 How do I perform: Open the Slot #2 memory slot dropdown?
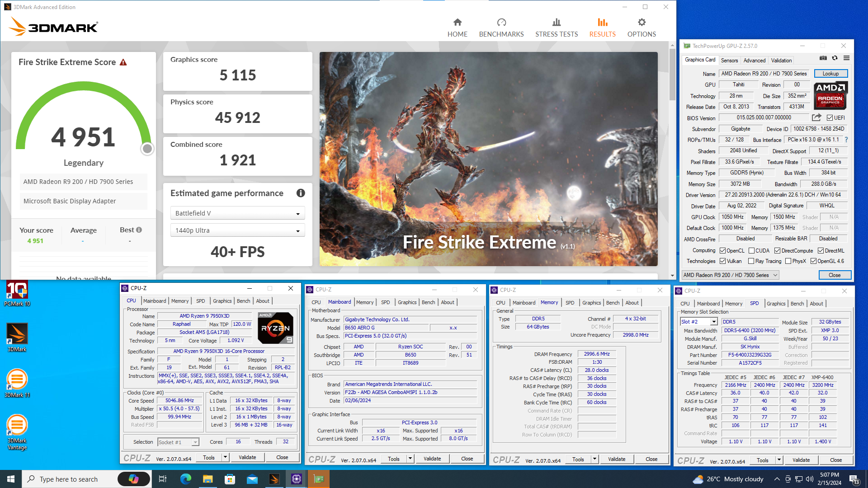[699, 322]
